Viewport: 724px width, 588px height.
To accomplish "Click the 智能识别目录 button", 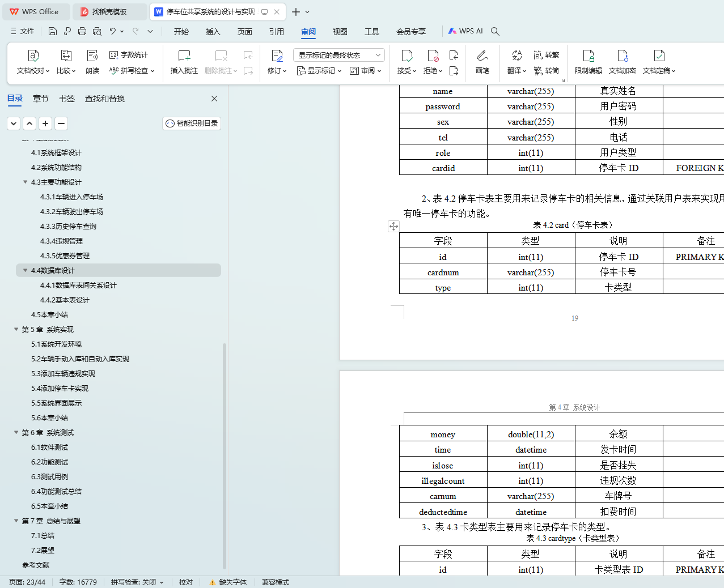I will click(192, 123).
